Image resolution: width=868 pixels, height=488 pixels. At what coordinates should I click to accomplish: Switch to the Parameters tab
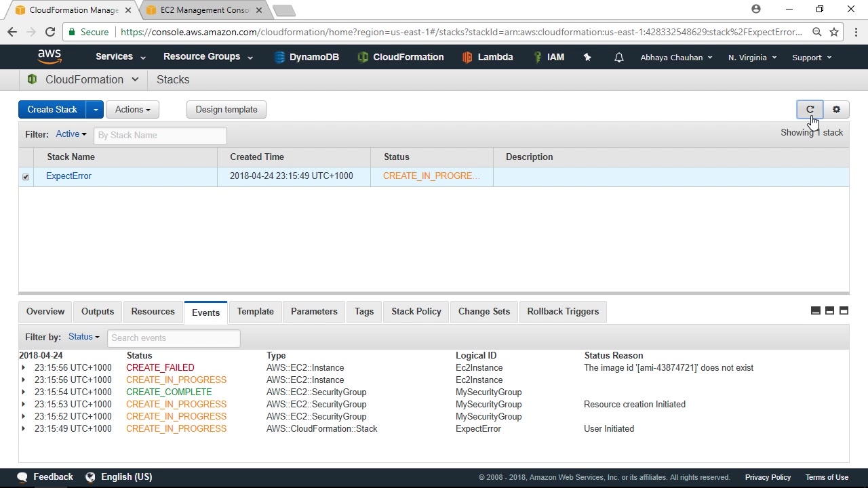click(x=314, y=311)
